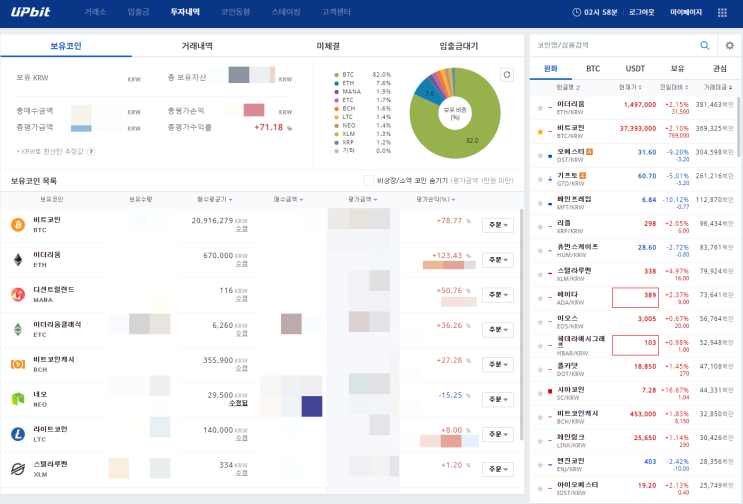The width and height of the screenshot is (743, 504).
Task: Open 주문 dropdown for ETC row
Action: (498, 330)
